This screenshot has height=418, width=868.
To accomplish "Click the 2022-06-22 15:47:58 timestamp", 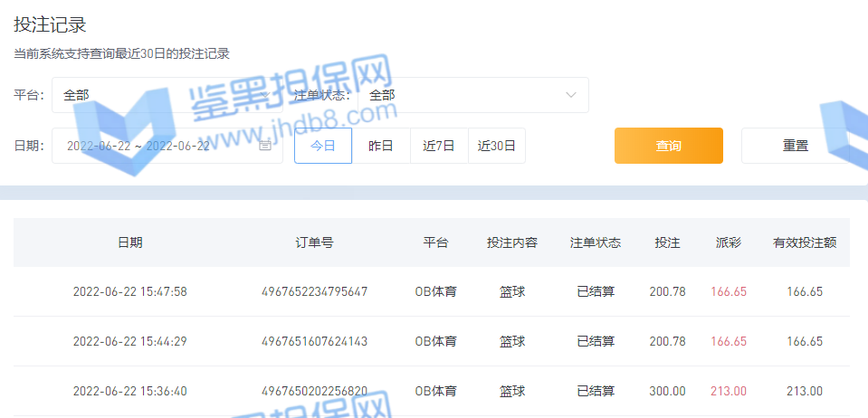I will (129, 291).
